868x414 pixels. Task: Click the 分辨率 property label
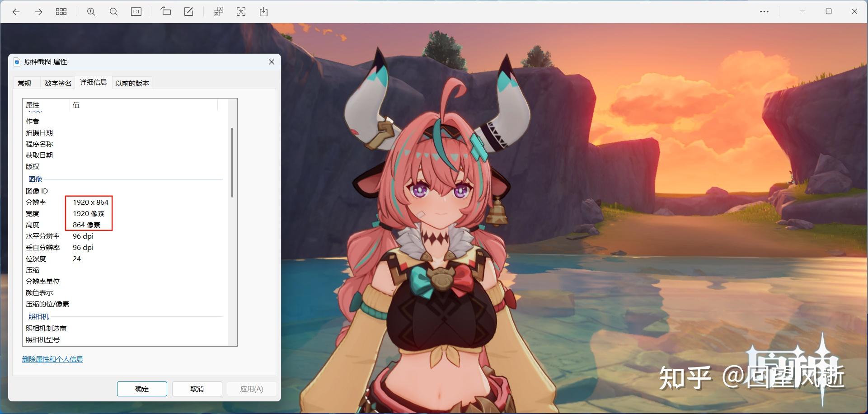(36, 202)
